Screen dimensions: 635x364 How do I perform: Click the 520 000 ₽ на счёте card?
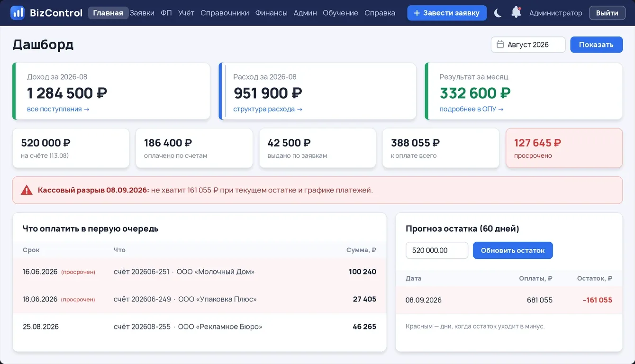71,148
